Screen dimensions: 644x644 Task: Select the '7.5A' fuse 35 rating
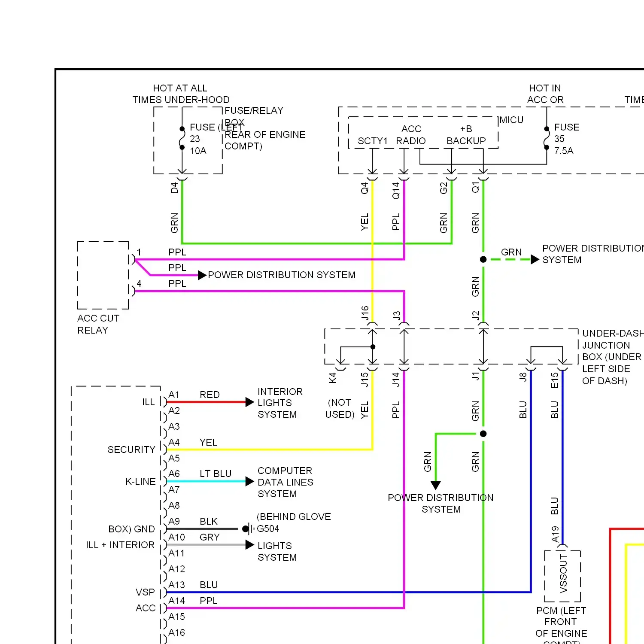[x=563, y=151]
